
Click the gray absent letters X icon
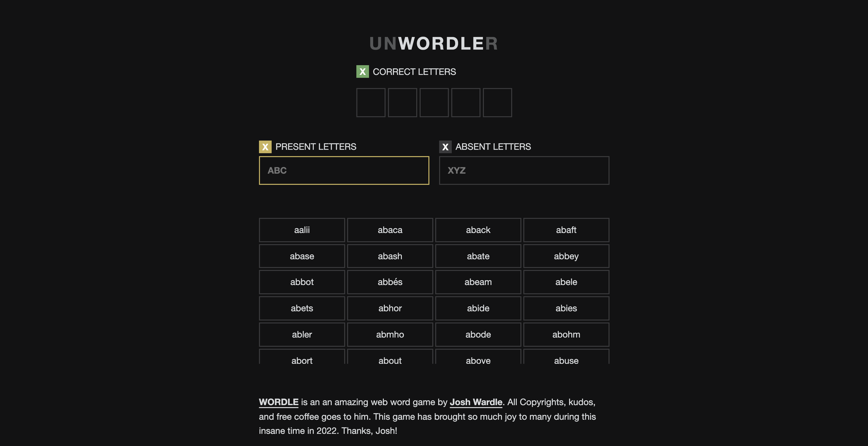(x=446, y=146)
